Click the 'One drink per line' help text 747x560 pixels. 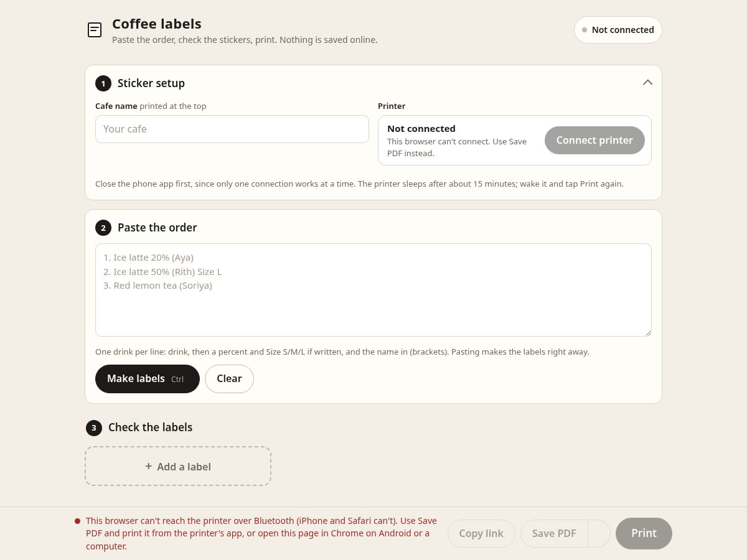(x=342, y=352)
